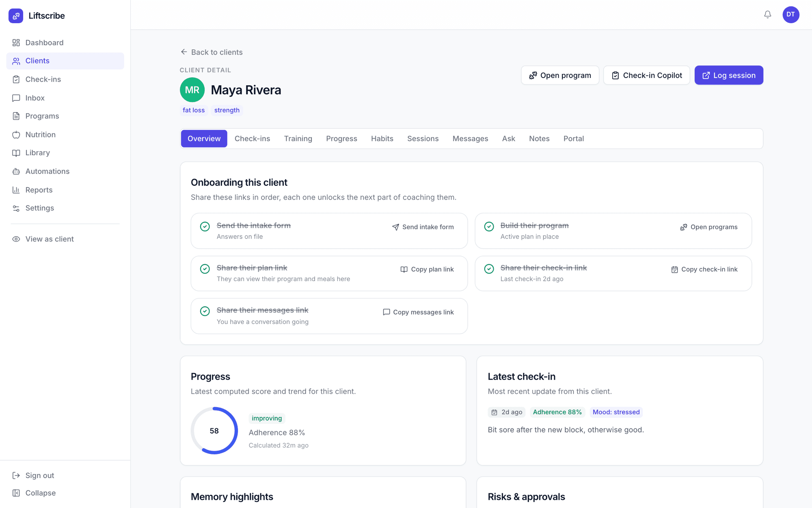The image size is (812, 508).
Task: Open the Training tab
Action: [298, 139]
